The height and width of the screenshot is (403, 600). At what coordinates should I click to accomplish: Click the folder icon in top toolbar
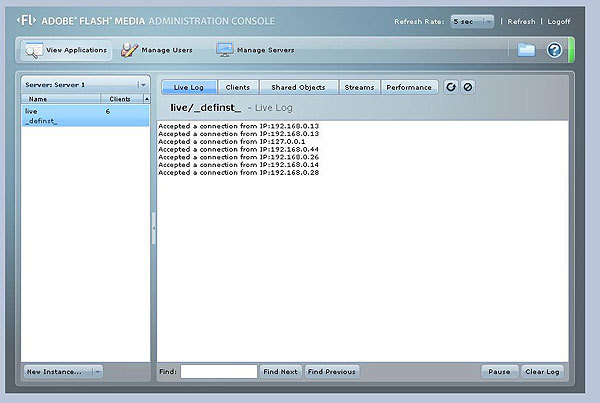[526, 50]
